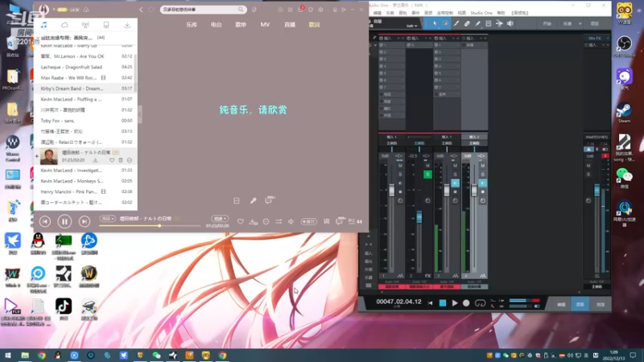This screenshot has height=362, width=644.
Task: Select Kirby's Dream Band track row
Action: tap(85, 88)
